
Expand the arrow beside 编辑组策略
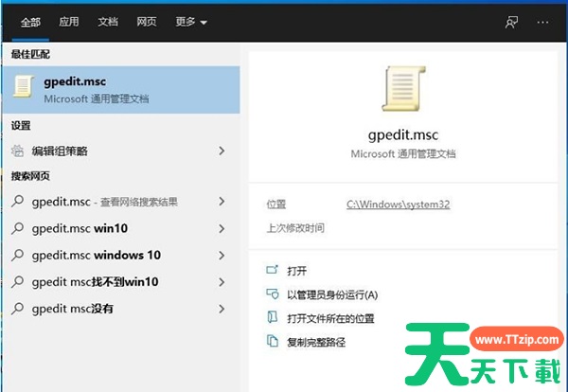[222, 151]
